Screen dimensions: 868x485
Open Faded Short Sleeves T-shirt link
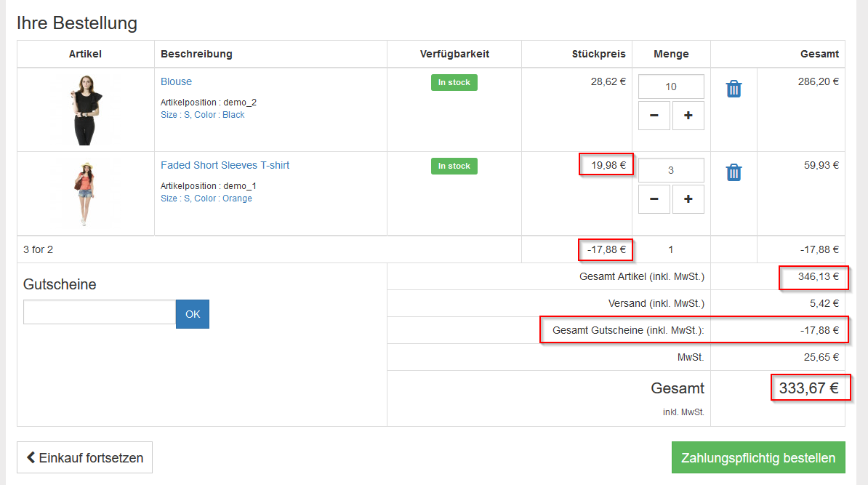(x=225, y=166)
